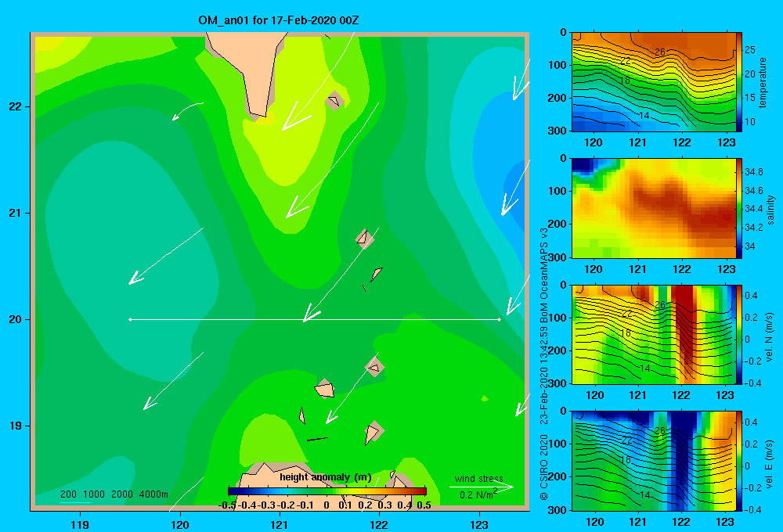Viewport: 783px width, 532px height.
Task: Open the temperature cross-section panel
Action: tap(654, 82)
